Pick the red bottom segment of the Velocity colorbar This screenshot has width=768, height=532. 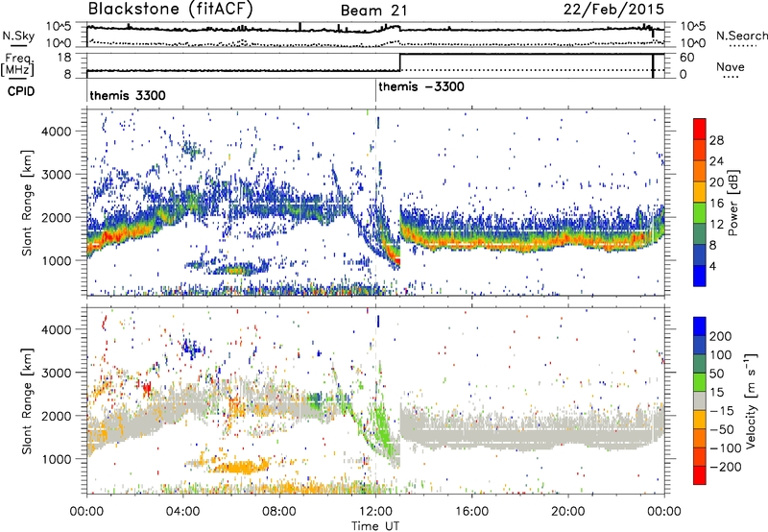700,475
